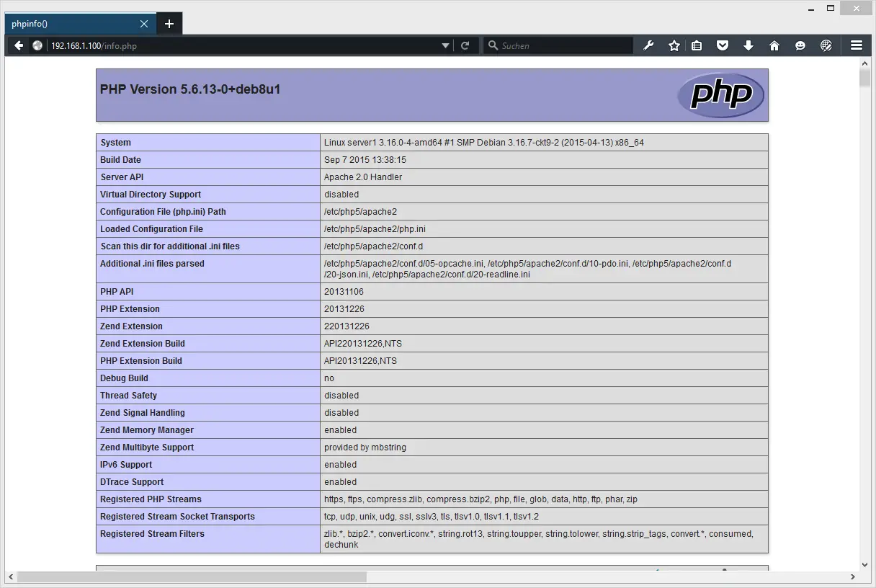The width and height of the screenshot is (876, 588).
Task: Open a new tab with the plus button
Action: point(169,24)
